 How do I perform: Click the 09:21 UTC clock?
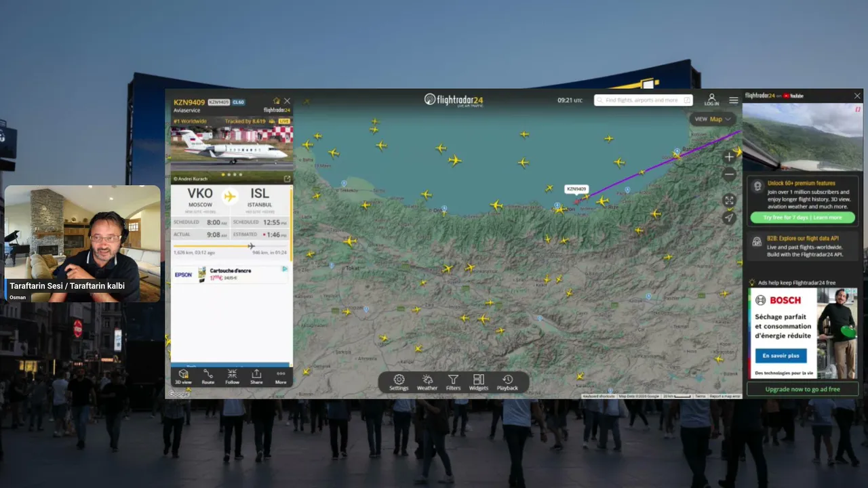[x=570, y=100]
